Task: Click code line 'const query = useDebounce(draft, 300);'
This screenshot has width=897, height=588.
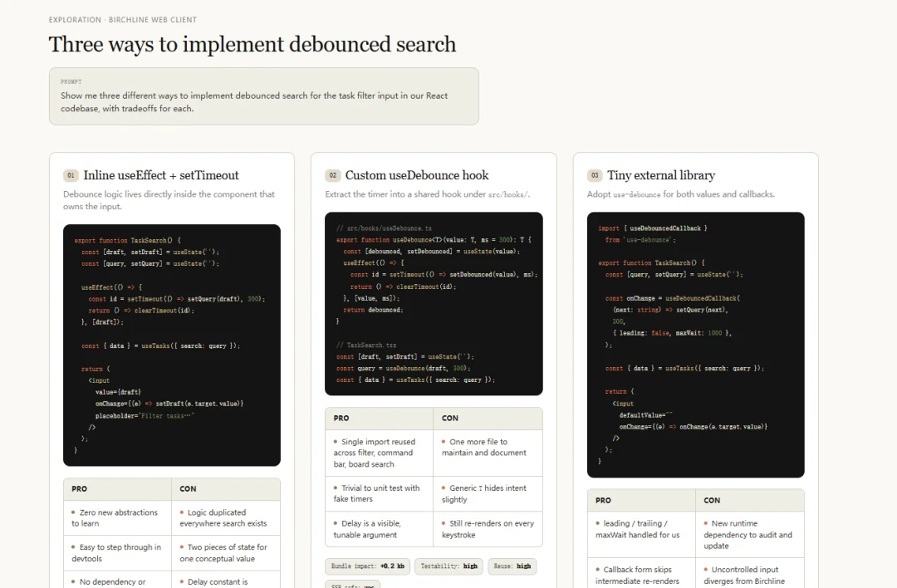Action: coord(404,369)
